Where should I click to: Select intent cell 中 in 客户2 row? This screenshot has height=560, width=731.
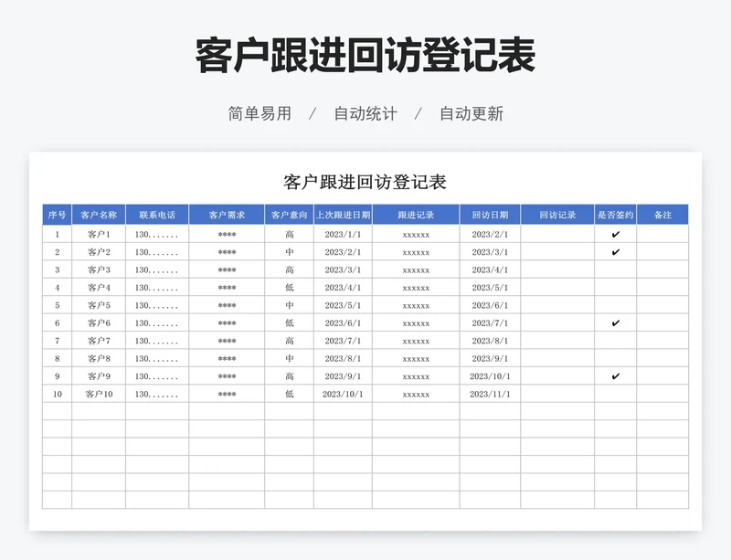tap(289, 252)
